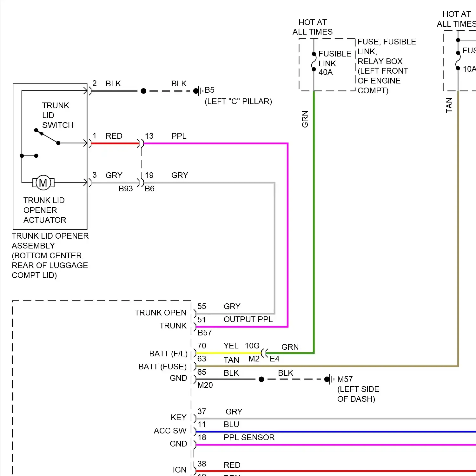Screen dimensions: 476x476
Task: Click the "(LEFT SIDE OF DASH)" text
Action: tap(358, 394)
